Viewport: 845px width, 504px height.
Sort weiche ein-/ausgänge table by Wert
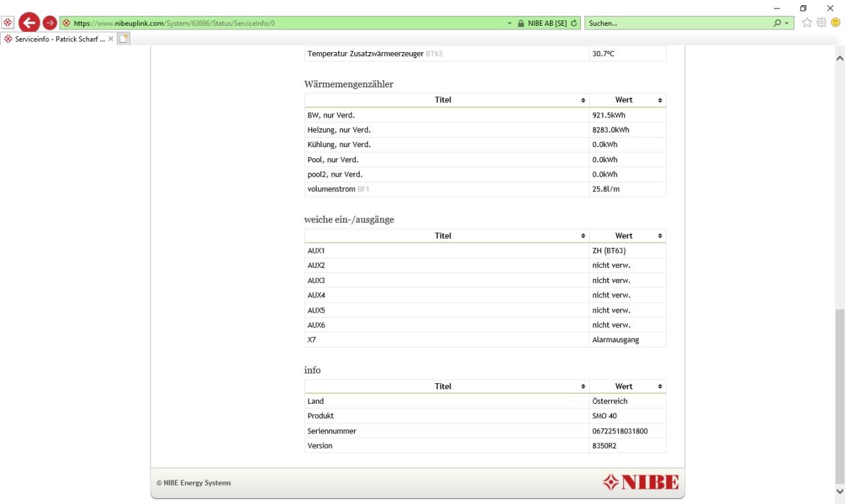click(x=627, y=236)
